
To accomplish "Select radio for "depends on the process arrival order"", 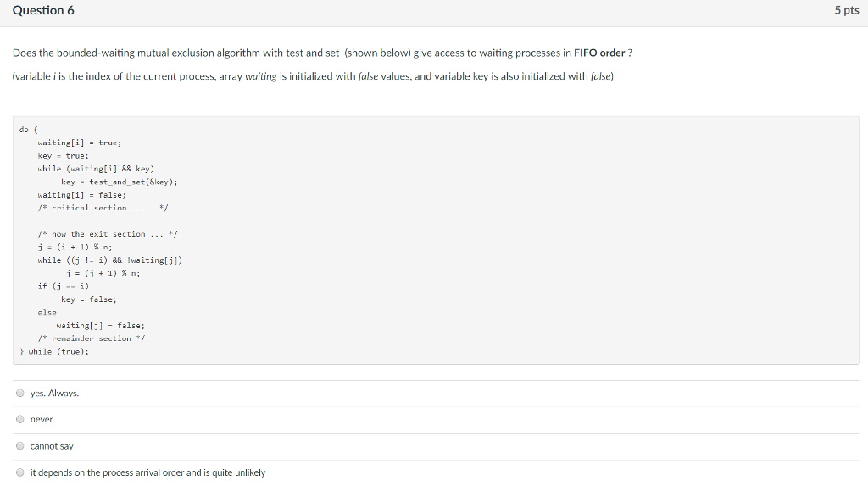I will (20, 472).
